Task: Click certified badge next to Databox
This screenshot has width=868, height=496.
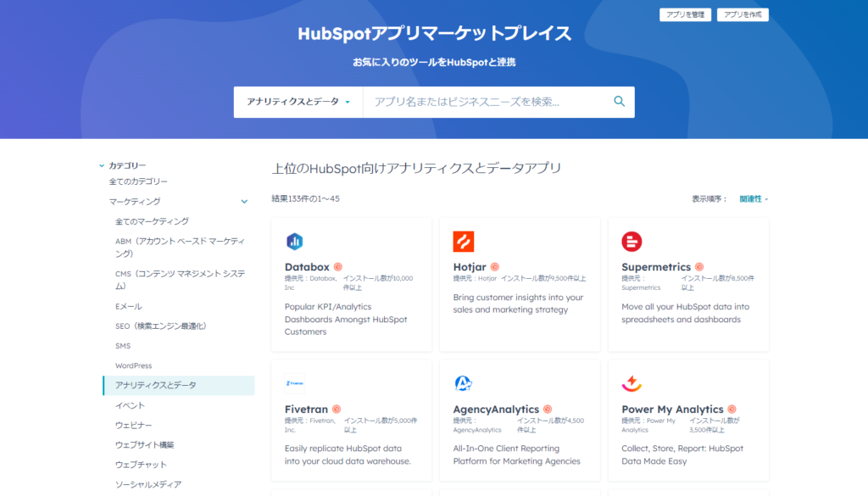Action: tap(338, 267)
